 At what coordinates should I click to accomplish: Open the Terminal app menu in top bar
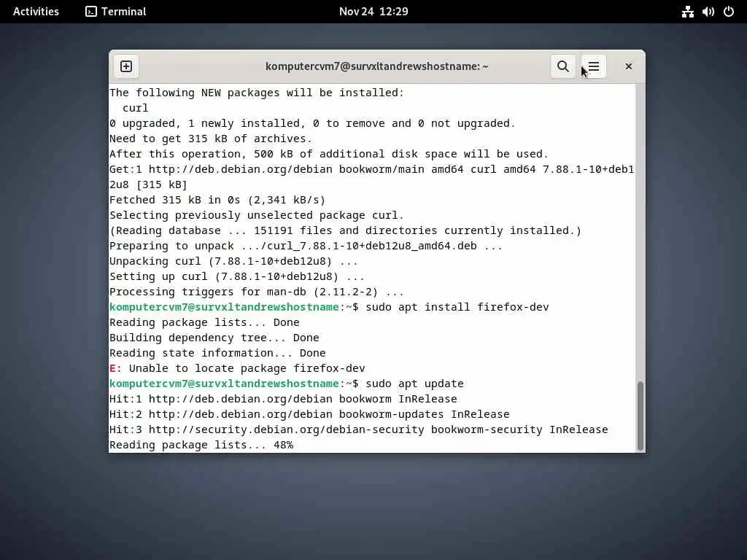(x=116, y=12)
